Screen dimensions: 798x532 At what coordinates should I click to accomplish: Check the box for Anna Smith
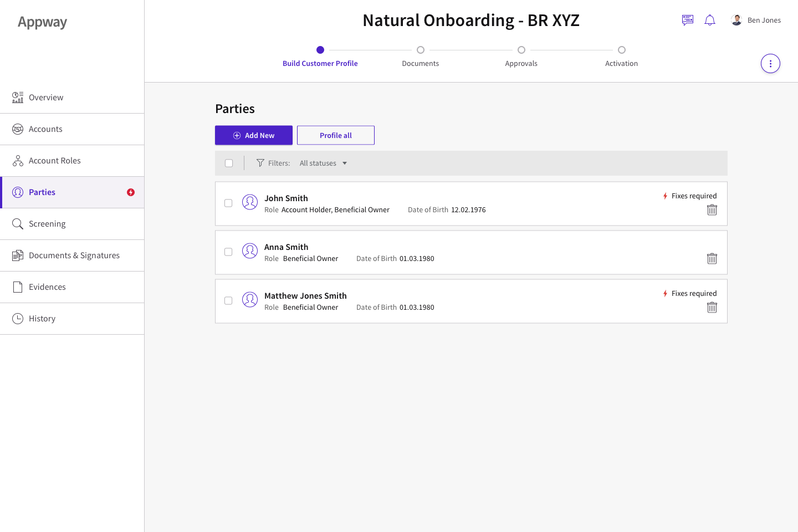pos(228,252)
